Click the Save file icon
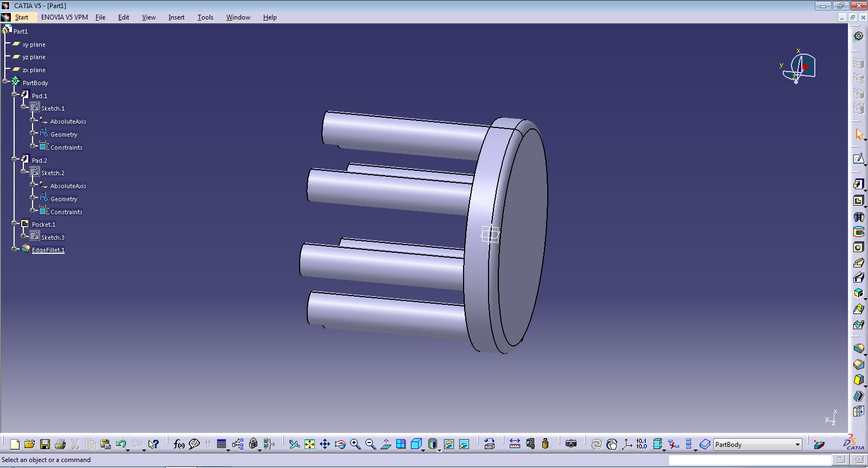The height and width of the screenshot is (468, 868). [x=45, y=444]
